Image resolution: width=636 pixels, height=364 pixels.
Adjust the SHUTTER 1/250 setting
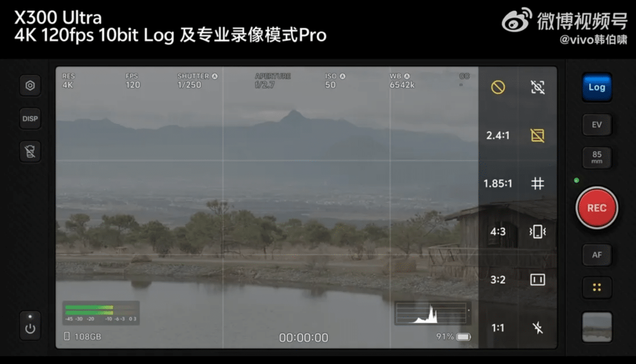197,81
